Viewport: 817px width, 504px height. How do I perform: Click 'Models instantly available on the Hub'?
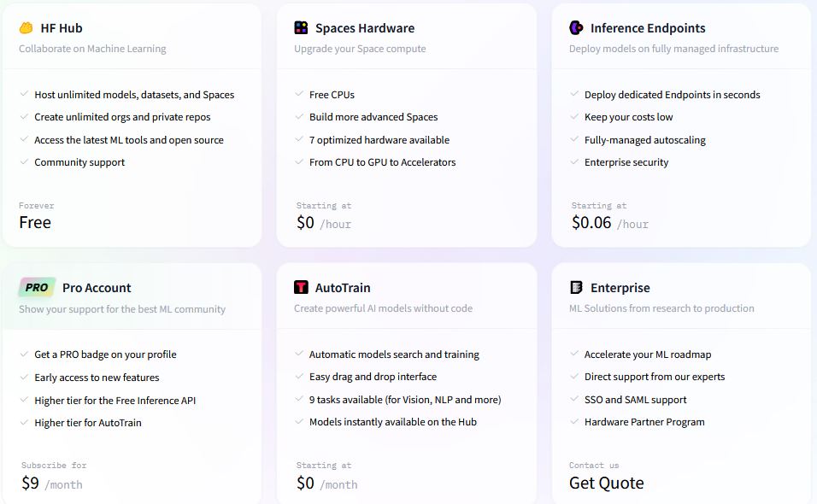point(393,422)
